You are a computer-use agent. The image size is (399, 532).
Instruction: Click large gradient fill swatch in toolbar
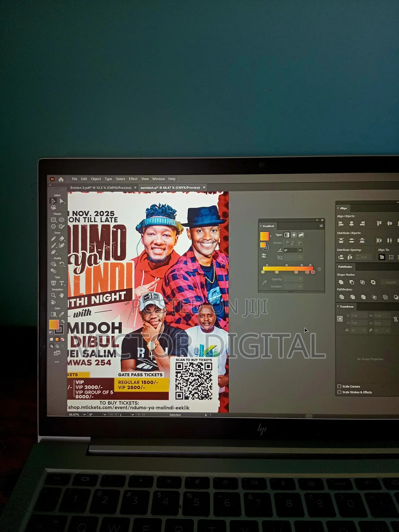(54, 324)
